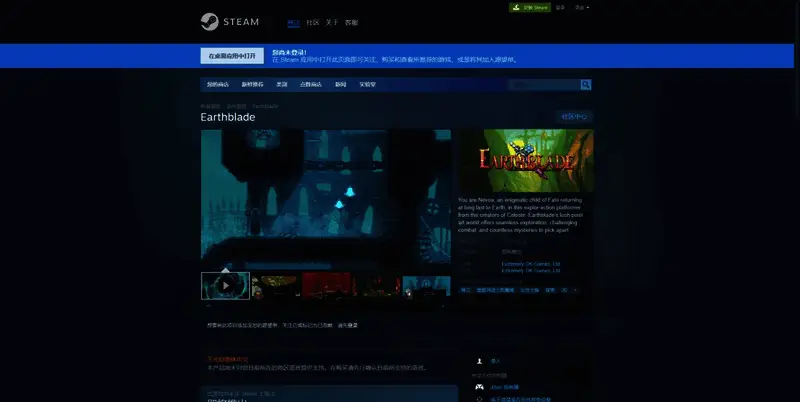Open the 客服 support tab
Screen dimensions: 800x402
[351, 22]
